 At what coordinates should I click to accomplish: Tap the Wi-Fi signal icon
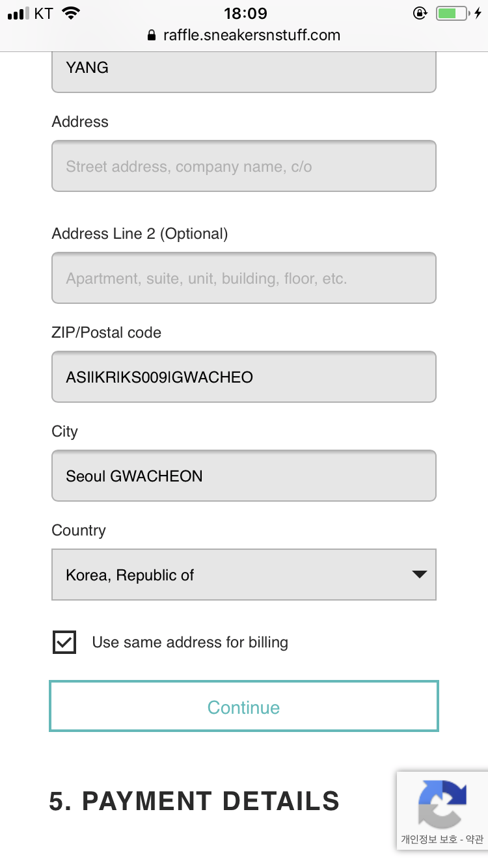coord(71,13)
